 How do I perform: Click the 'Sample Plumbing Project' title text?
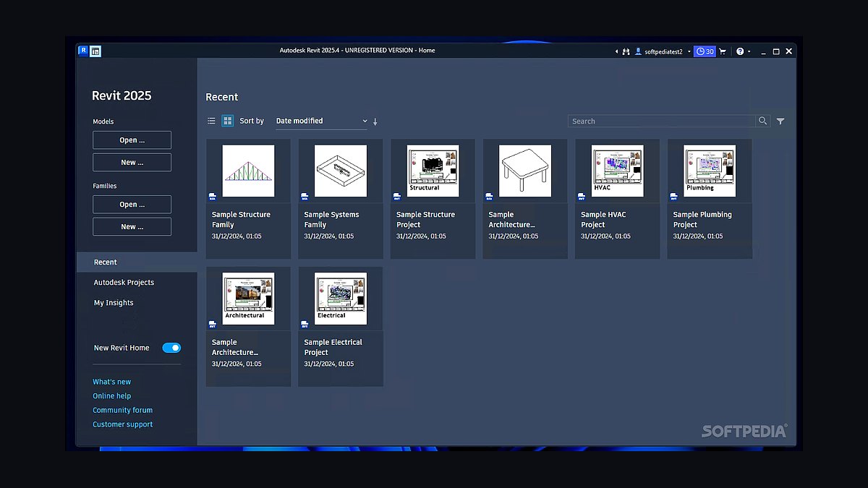pos(702,220)
